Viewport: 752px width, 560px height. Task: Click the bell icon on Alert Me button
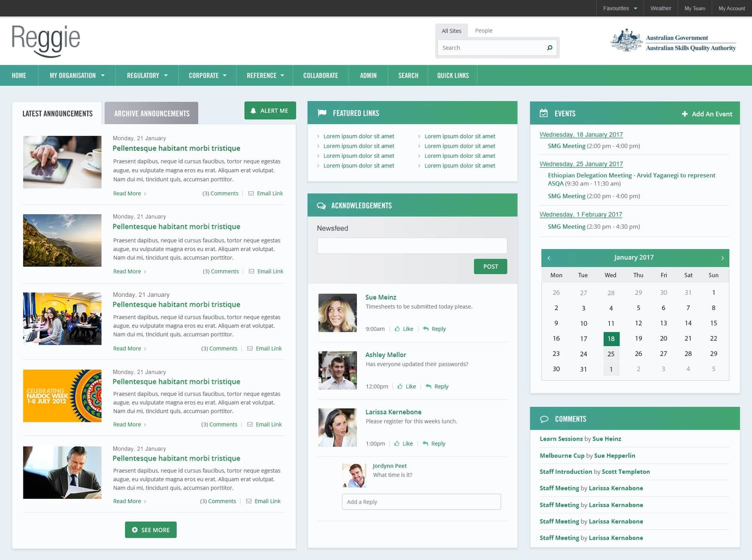(x=254, y=111)
